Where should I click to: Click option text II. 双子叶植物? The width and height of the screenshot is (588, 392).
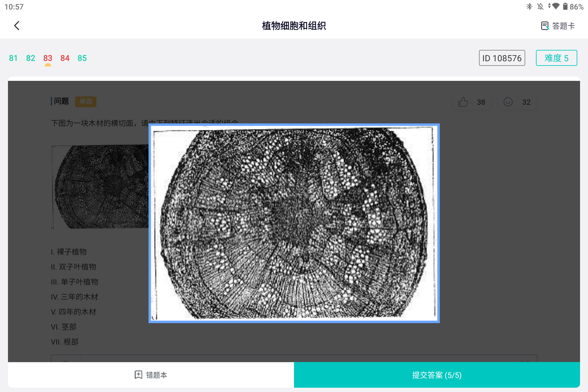73,267
